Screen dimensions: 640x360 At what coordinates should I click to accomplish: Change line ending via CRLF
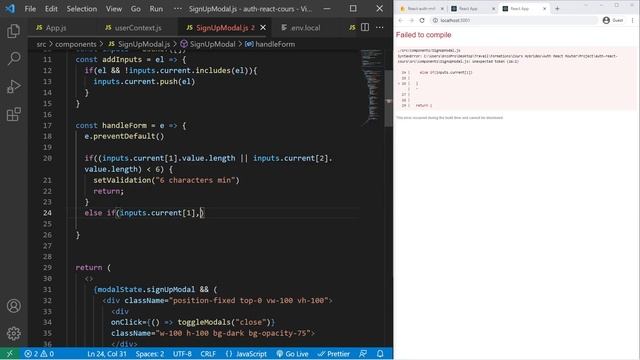pos(208,354)
